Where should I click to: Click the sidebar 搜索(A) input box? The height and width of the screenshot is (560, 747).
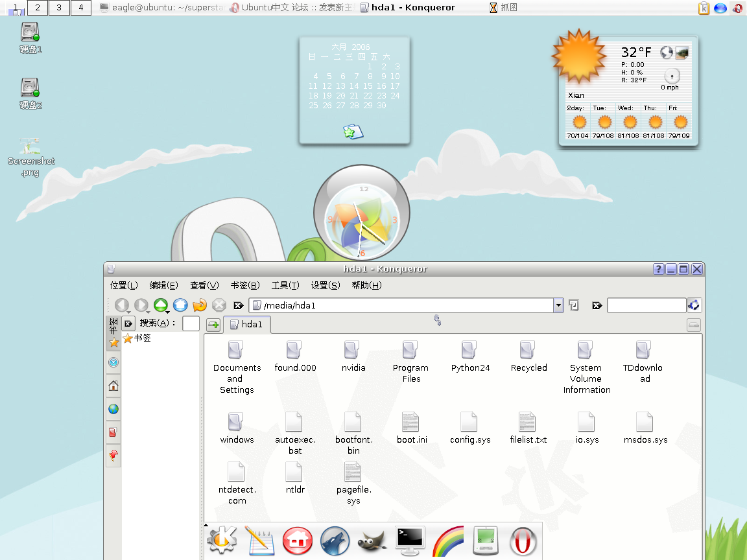click(191, 323)
